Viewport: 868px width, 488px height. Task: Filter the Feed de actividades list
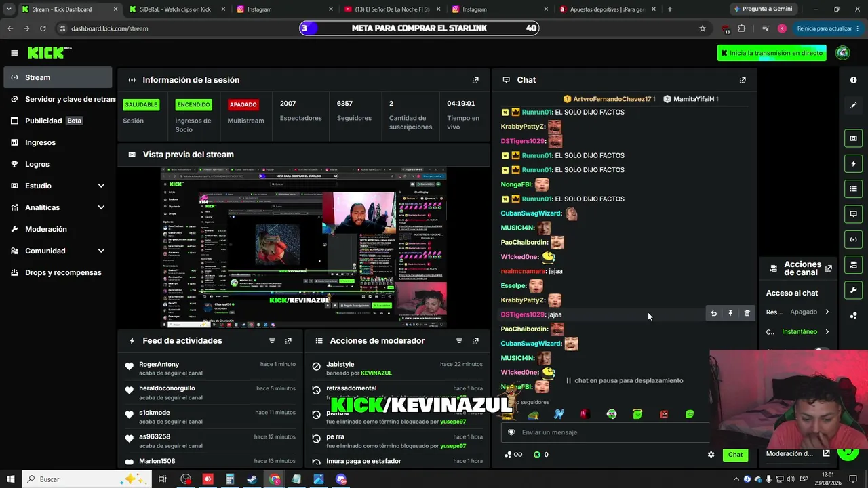(x=272, y=341)
